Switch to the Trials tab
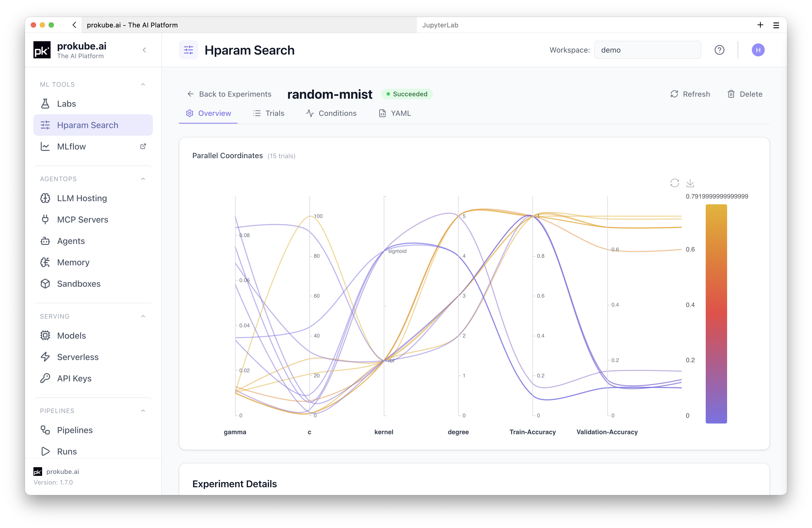This screenshot has width=812, height=528. tap(269, 113)
